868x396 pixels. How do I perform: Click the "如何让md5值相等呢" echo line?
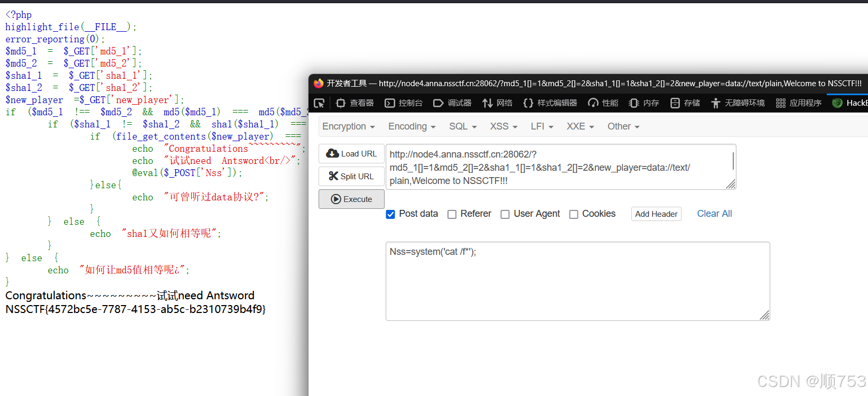[118, 270]
